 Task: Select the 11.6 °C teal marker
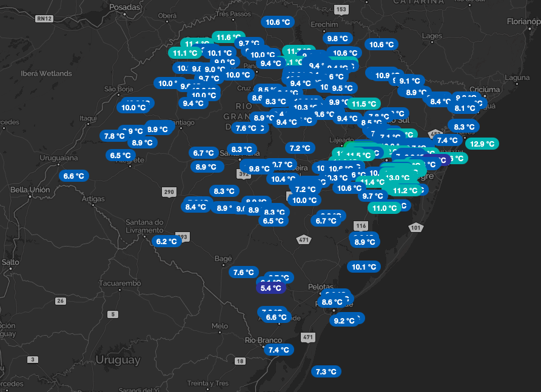click(229, 37)
